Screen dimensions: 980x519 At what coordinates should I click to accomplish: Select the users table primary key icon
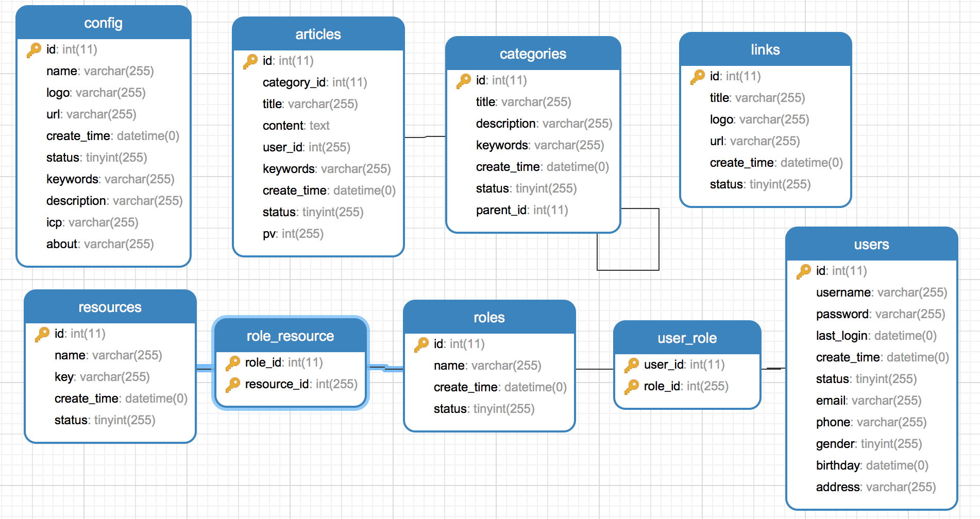[804, 271]
